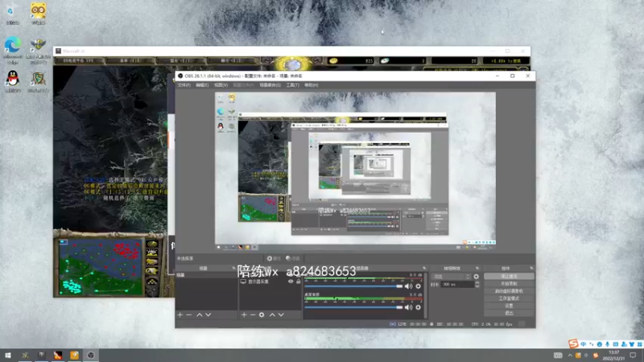Toggle minimap terrain button in Warcraft
Image resolution: width=644 pixels, height=362 pixels.
tap(152, 253)
